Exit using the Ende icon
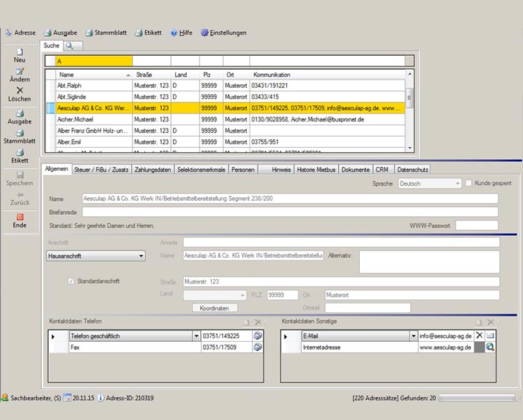523x420 pixels. point(20,217)
